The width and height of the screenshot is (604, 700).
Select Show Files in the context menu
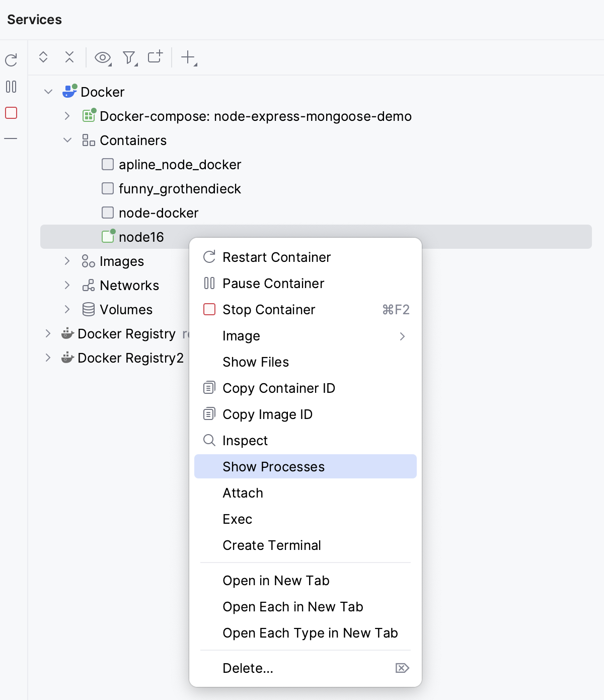255,362
